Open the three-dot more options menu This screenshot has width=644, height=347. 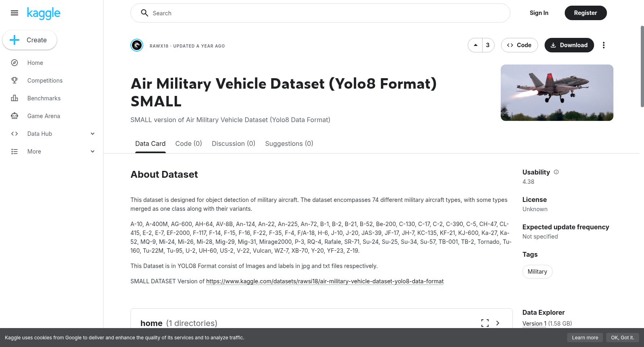tap(603, 45)
